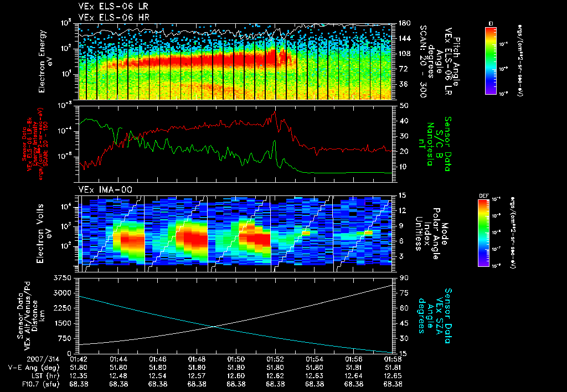This screenshot has width=567, height=392.
Task: Click the 750 altitude tick label
Action: pos(65,339)
